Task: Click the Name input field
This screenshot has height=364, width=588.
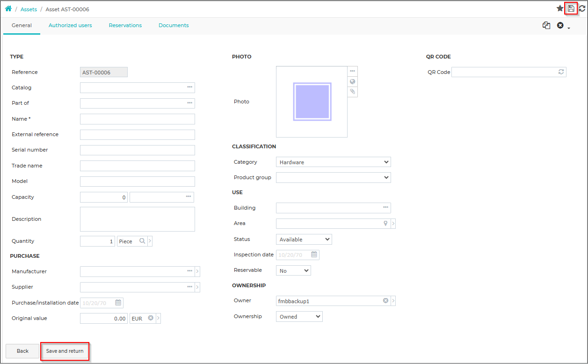Action: [x=138, y=119]
